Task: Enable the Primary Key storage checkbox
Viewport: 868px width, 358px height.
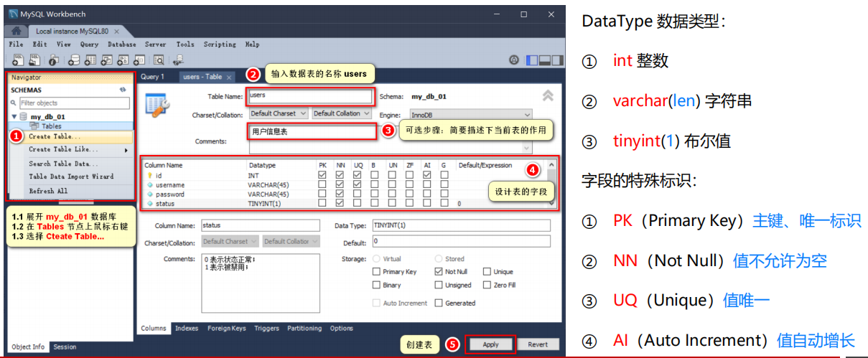Action: (377, 272)
